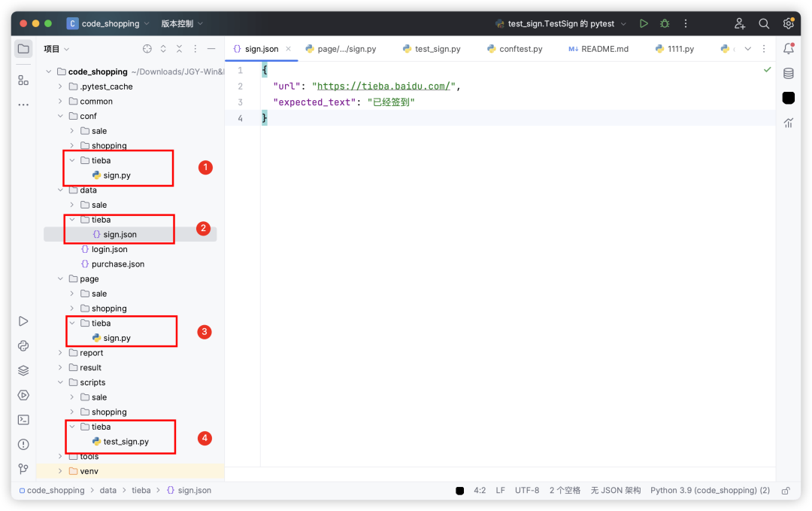Click the tieba breadcrumb in navigation bar
The width and height of the screenshot is (812, 511).
141,490
